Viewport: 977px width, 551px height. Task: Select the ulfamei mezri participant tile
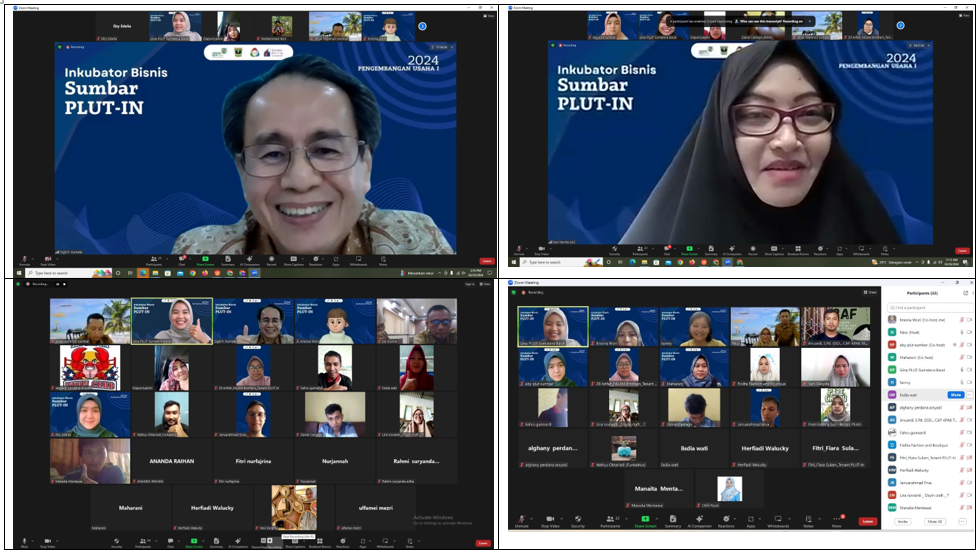click(x=376, y=508)
